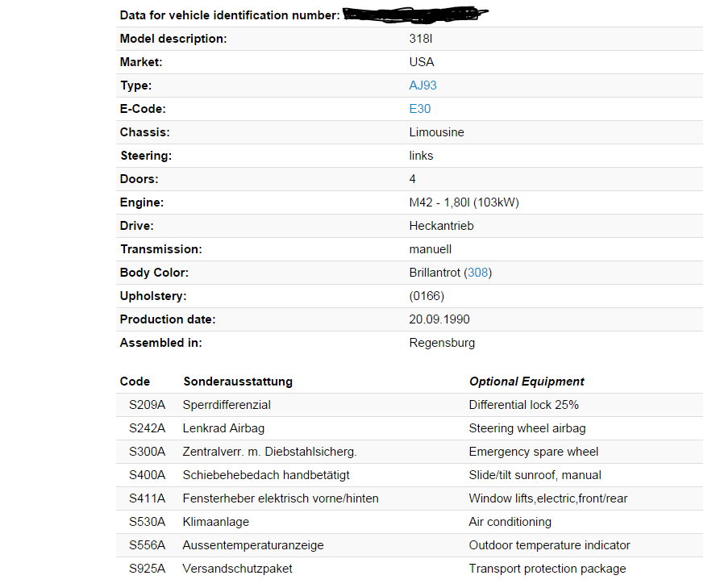Click the Production date value 20.09.1990
This screenshot has height=588, width=716.
coord(441,319)
